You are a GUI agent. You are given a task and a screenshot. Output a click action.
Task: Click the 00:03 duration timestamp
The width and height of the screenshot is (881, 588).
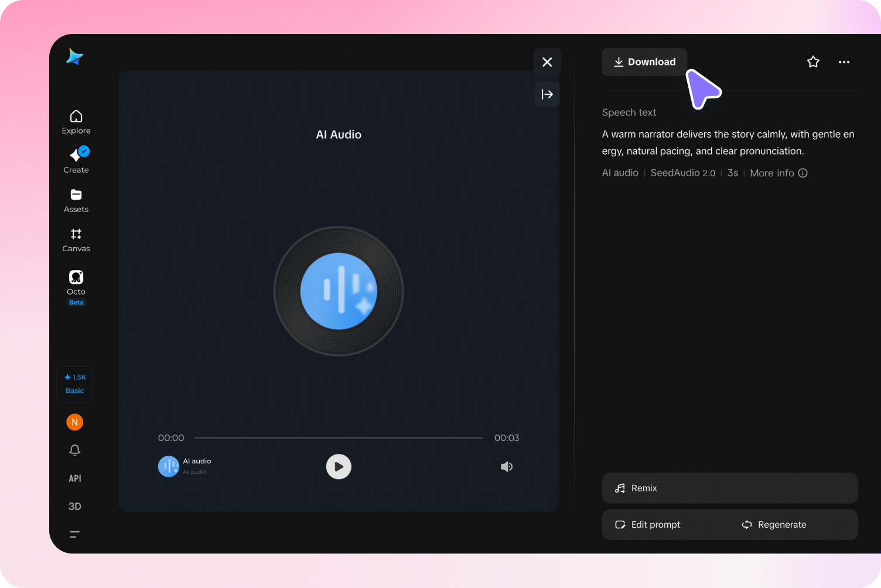point(507,438)
